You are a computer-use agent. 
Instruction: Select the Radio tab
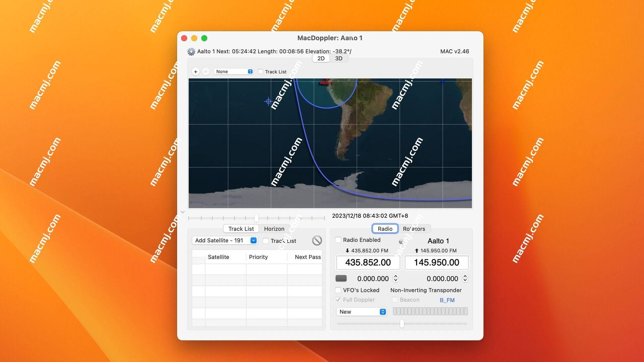coord(385,229)
